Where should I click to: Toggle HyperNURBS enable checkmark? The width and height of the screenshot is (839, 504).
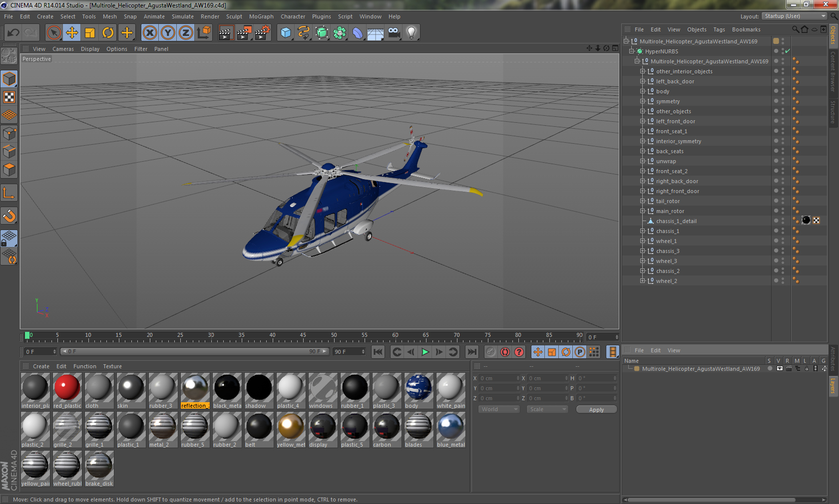point(788,51)
